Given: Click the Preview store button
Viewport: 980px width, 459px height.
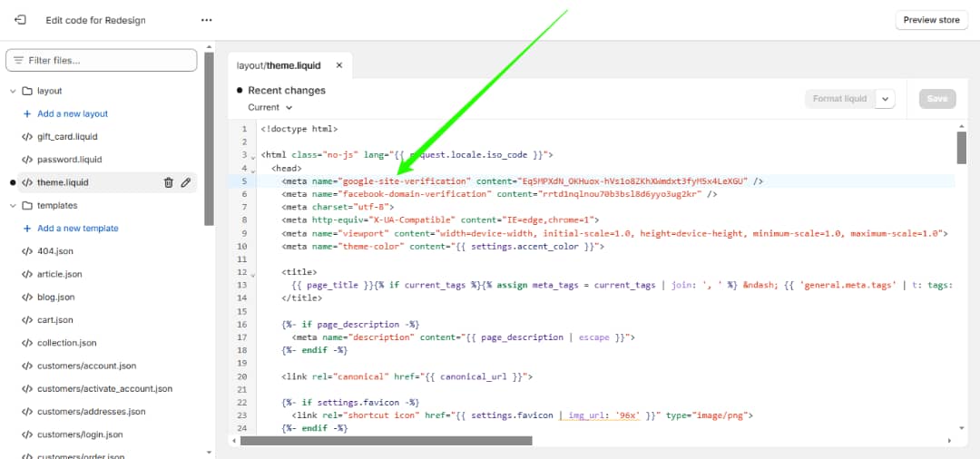Looking at the screenshot, I should [931, 20].
